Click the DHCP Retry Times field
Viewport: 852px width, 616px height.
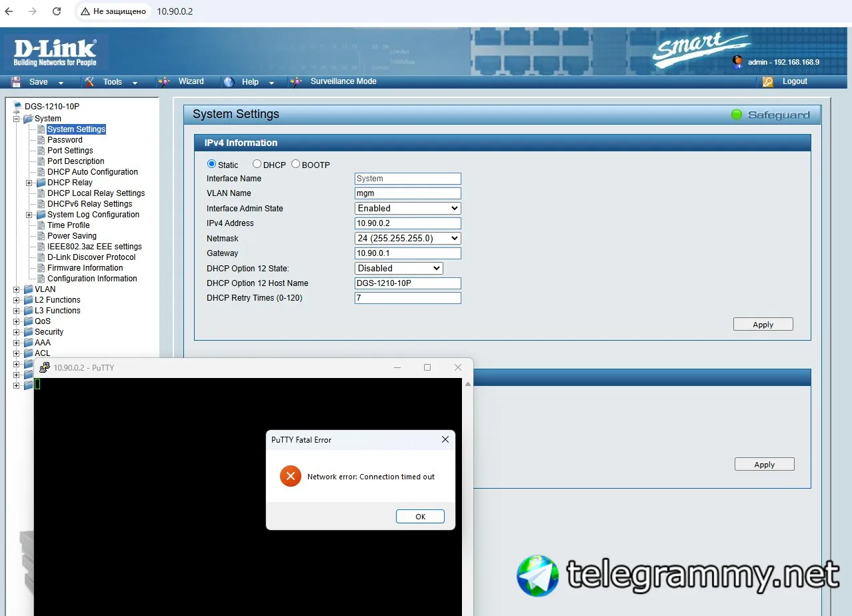point(407,298)
